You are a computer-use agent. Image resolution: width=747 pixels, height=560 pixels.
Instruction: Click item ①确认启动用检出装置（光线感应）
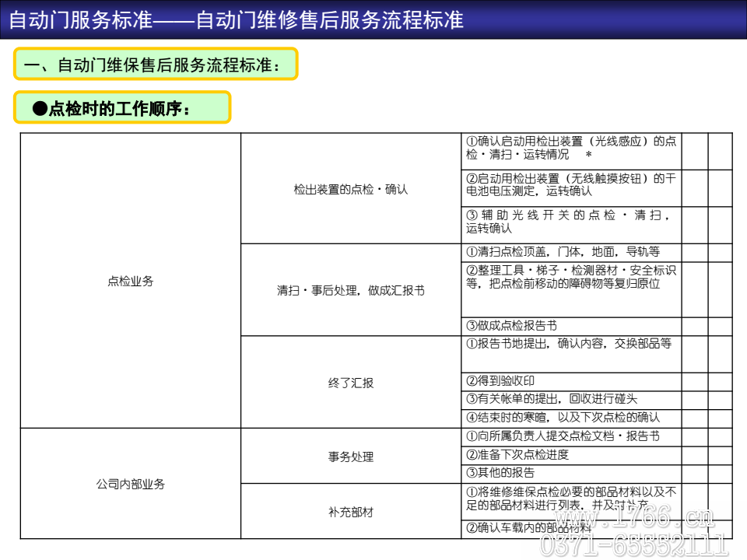[x=570, y=148]
